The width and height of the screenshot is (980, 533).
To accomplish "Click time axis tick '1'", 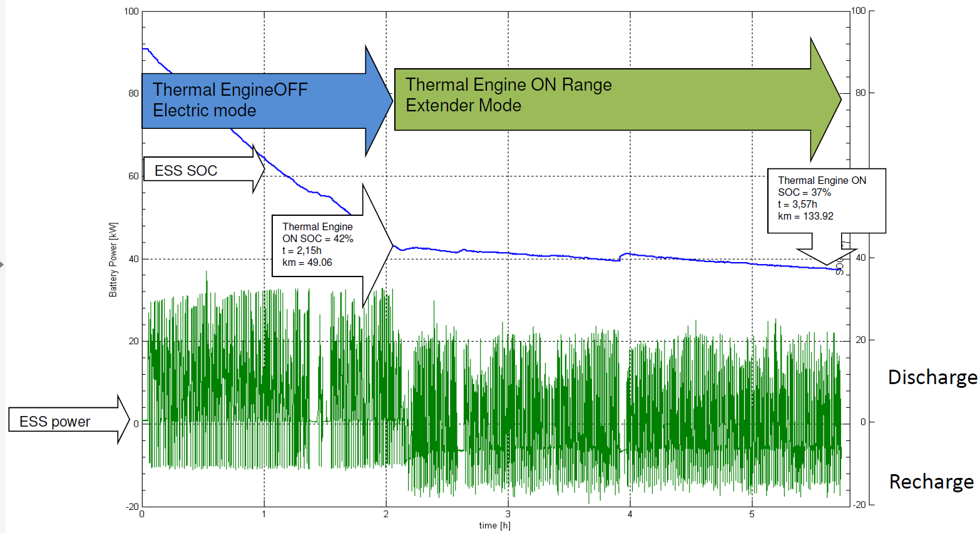I will coord(264,514).
